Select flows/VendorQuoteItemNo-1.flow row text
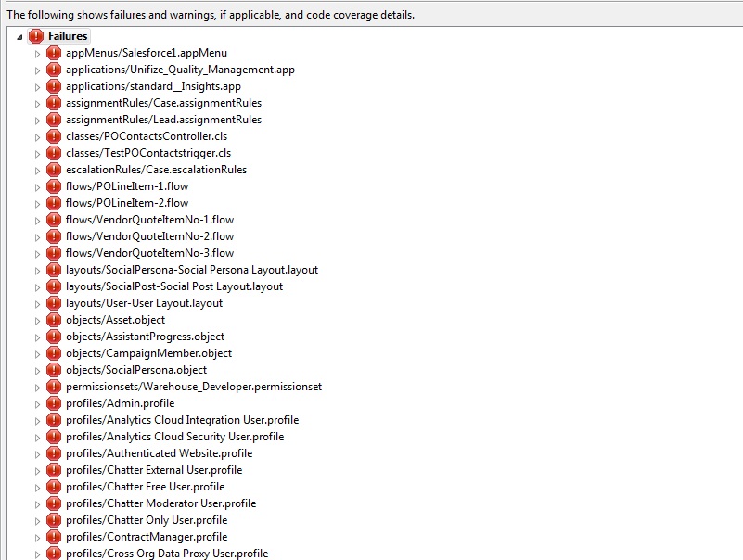 pos(149,220)
